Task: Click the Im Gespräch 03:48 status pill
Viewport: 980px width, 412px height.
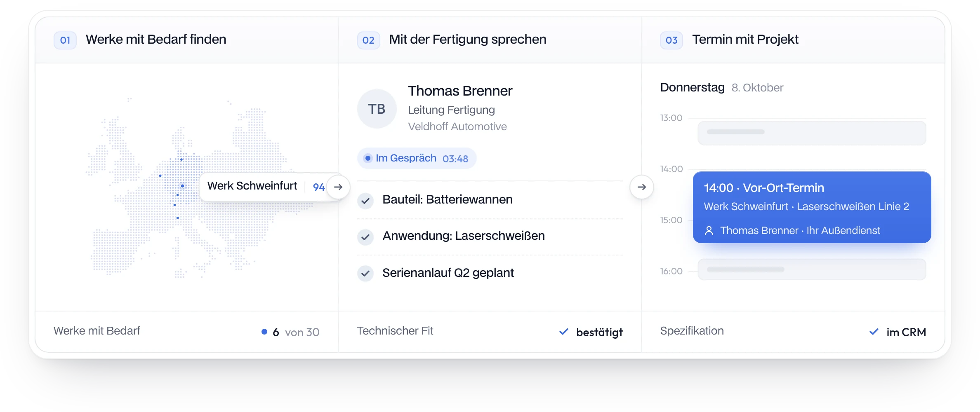Action: pyautogui.click(x=417, y=158)
